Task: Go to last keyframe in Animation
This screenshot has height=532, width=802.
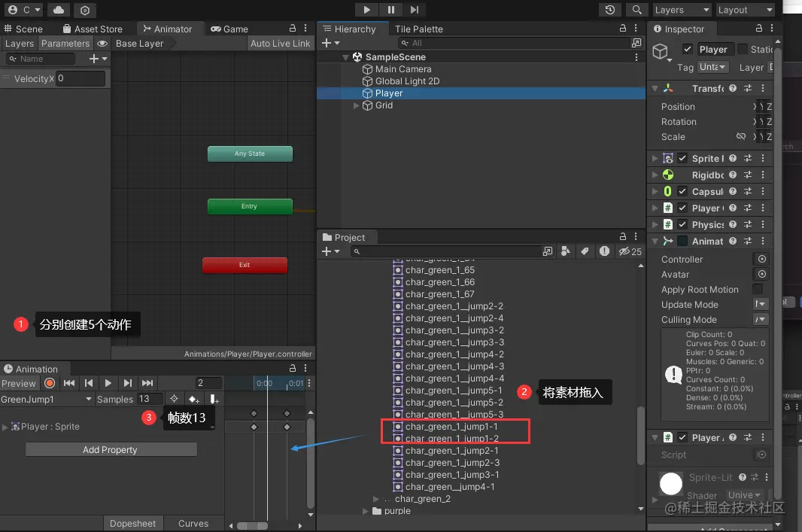Action: click(x=147, y=383)
